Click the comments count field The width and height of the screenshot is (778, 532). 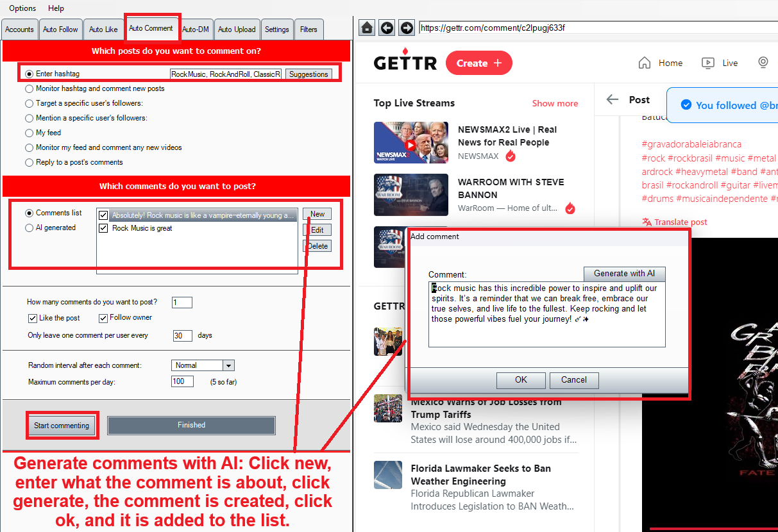[182, 303]
